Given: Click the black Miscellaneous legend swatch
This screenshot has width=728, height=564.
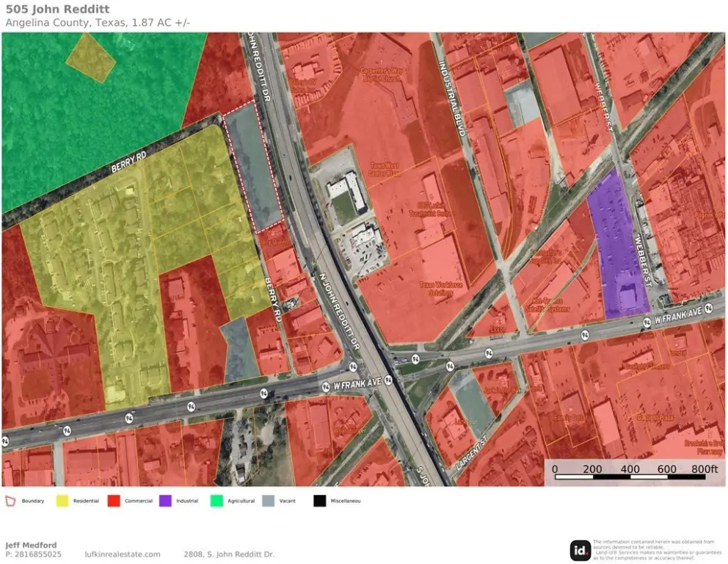Looking at the screenshot, I should coord(320,501).
